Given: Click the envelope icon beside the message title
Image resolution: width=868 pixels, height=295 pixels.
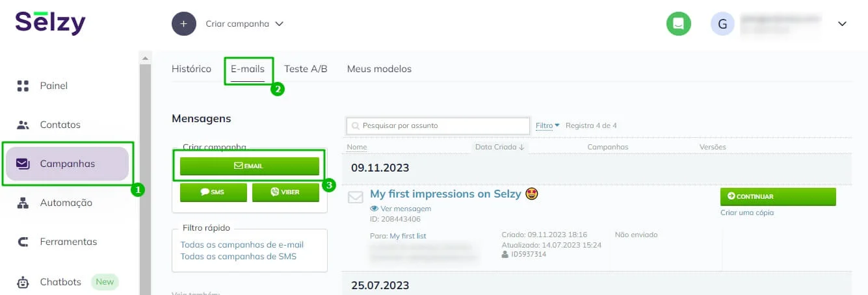Looking at the screenshot, I should 356,198.
